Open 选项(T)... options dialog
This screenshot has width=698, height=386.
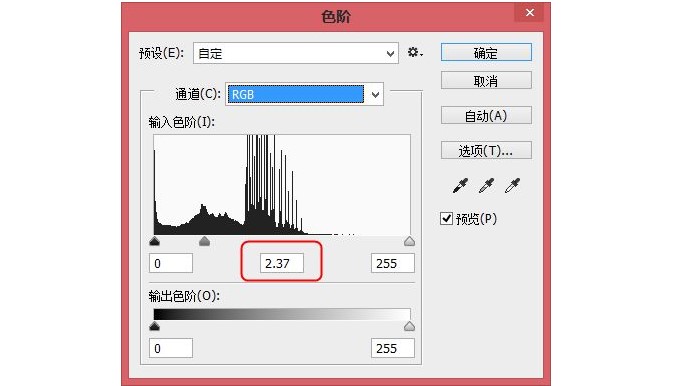(486, 150)
